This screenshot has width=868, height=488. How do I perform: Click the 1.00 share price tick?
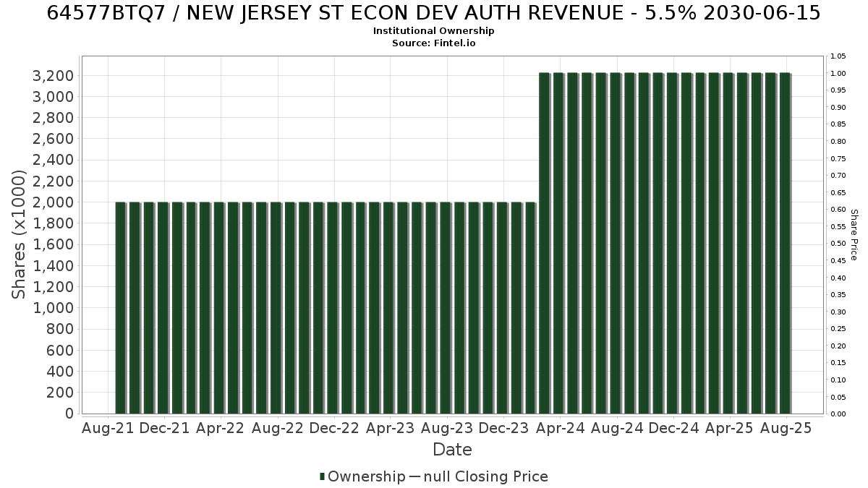pos(838,73)
